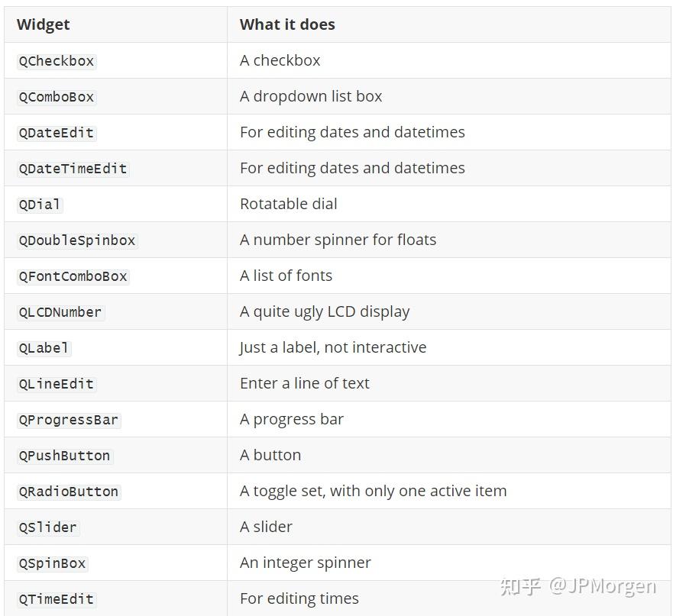Select the QLCDNumber widget name
The width and height of the screenshot is (673, 616).
pyautogui.click(x=60, y=312)
